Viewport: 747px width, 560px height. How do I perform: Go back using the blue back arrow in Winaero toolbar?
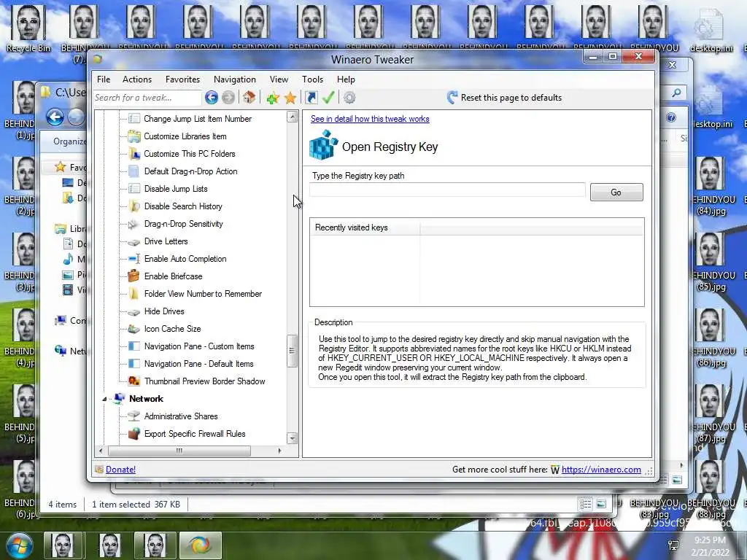(x=212, y=98)
